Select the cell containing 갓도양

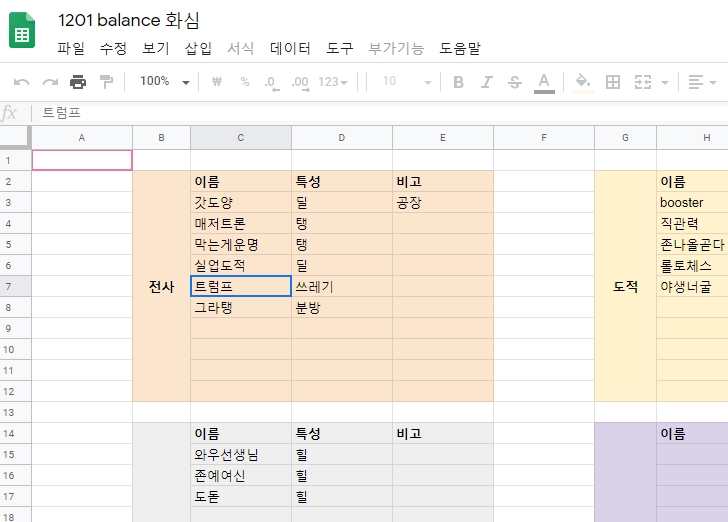[x=241, y=202]
